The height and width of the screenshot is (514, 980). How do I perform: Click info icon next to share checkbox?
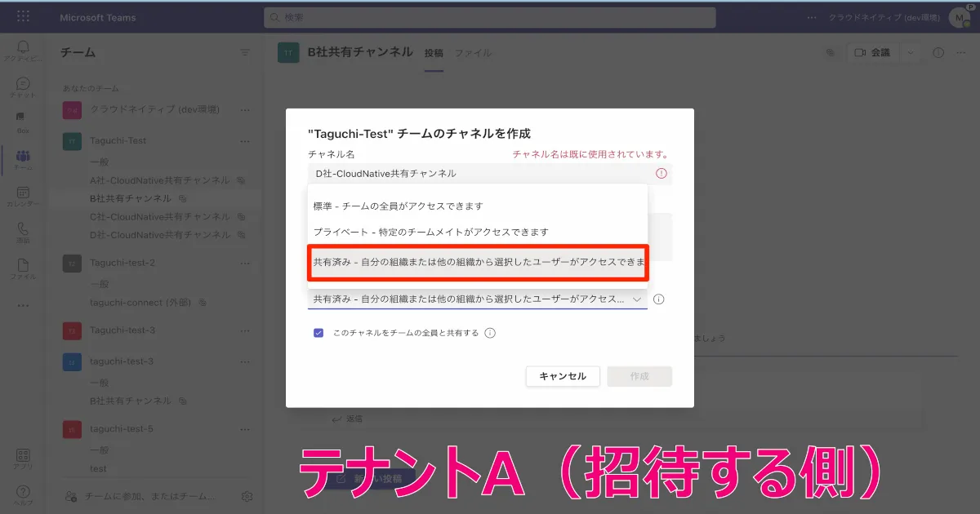pos(490,333)
